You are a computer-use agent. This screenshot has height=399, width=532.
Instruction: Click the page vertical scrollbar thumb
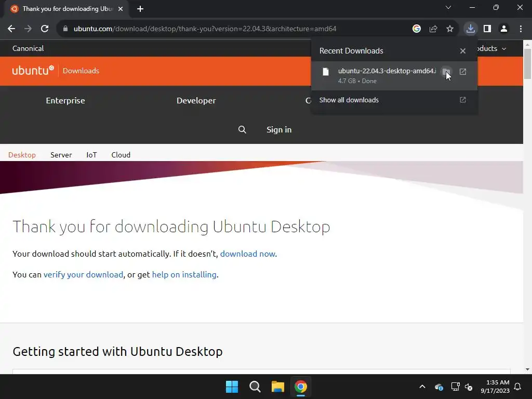528,63
